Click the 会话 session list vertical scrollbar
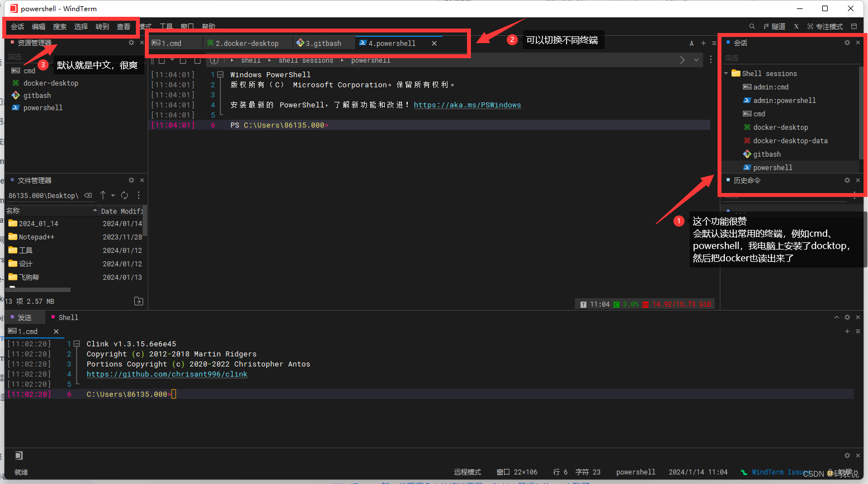 [861, 112]
